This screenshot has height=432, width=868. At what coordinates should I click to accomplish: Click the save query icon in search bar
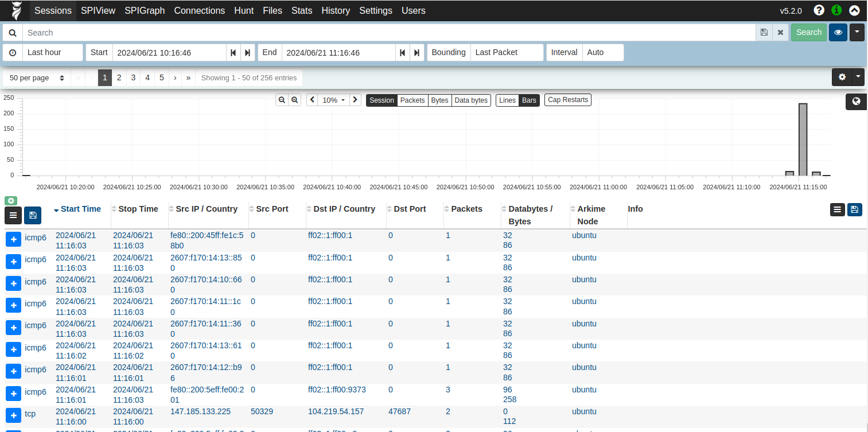pyautogui.click(x=764, y=33)
